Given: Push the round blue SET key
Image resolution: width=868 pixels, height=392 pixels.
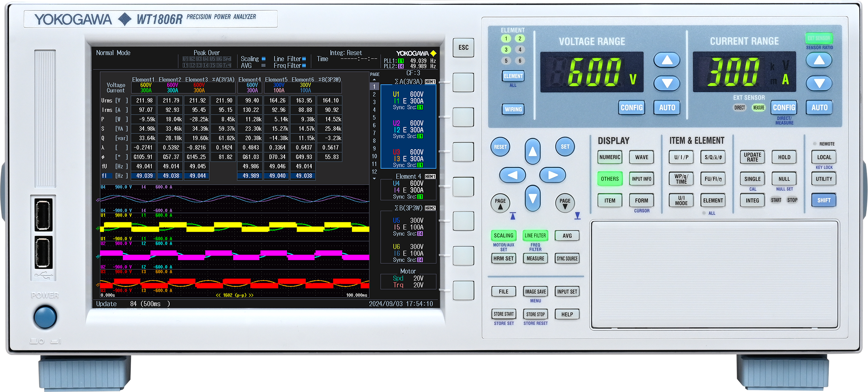Looking at the screenshot, I should (x=565, y=146).
